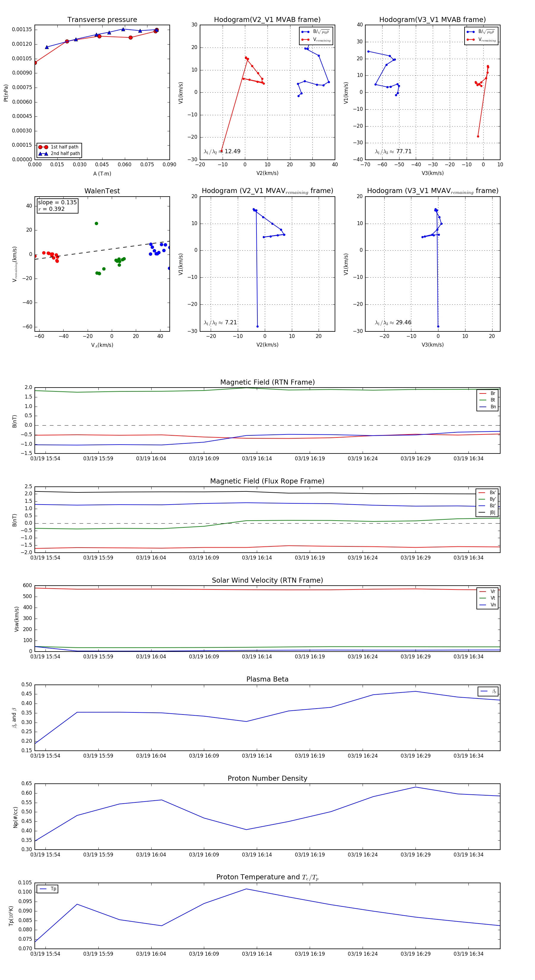Click the 0.00135 tick on Transverse pressure axis
The height and width of the screenshot is (980, 535).
coord(22,30)
